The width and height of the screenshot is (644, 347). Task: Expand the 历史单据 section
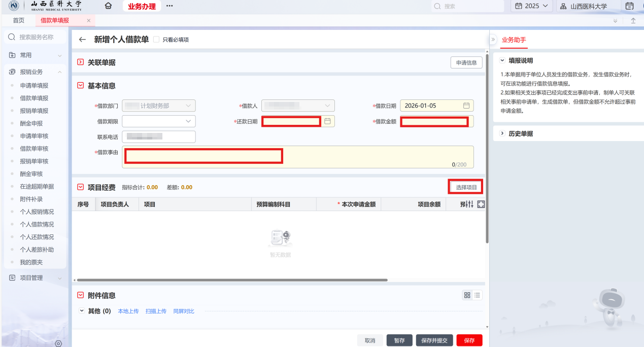(x=502, y=133)
